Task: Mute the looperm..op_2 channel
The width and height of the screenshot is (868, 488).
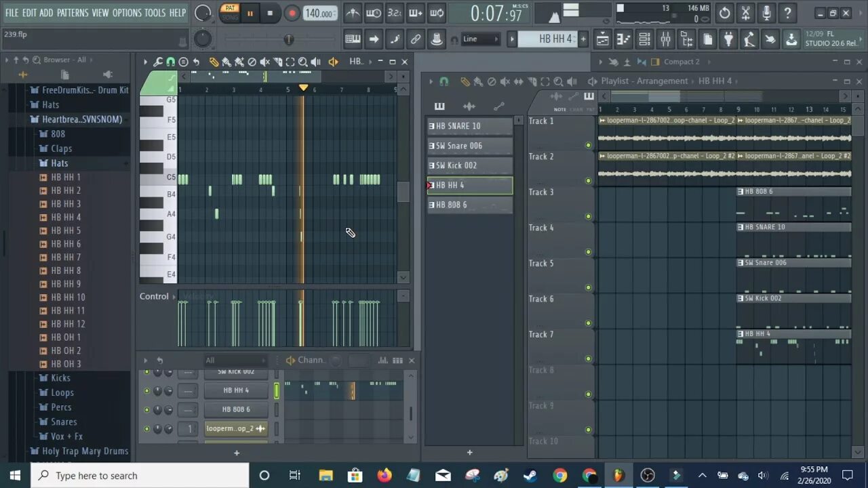Action: coord(146,428)
